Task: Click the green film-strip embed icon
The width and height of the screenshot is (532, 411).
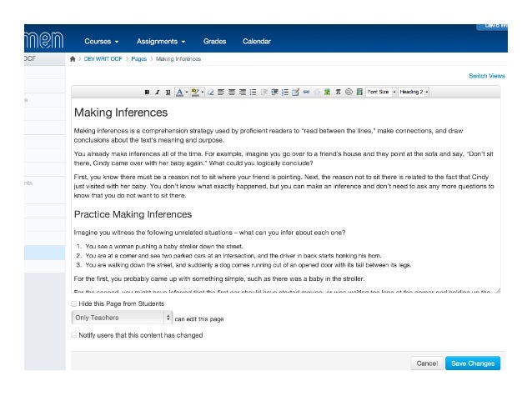Action: click(359, 92)
